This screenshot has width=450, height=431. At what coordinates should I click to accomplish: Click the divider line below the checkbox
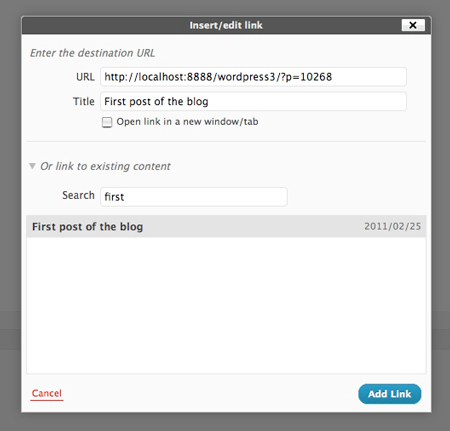pyautogui.click(x=226, y=142)
